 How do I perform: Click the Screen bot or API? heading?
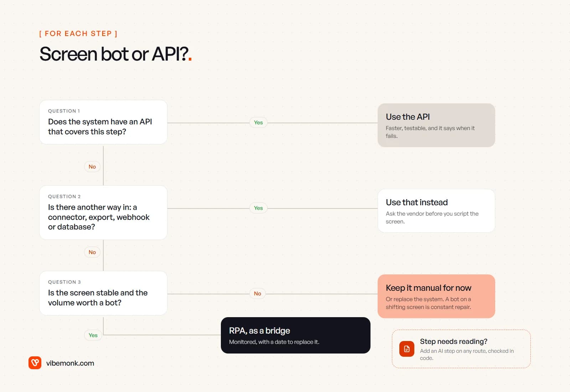coord(115,54)
